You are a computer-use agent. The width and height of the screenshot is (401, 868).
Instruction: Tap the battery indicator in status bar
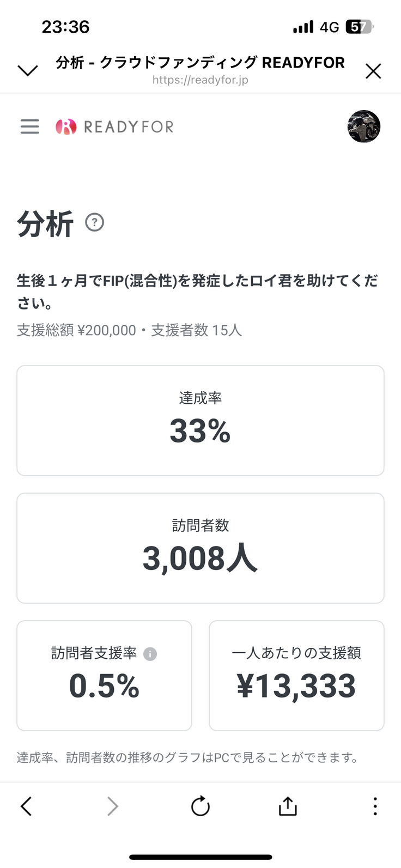[359, 27]
